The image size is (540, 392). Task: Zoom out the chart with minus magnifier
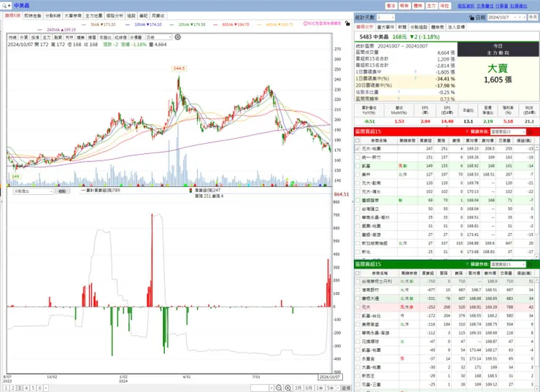tap(279, 388)
